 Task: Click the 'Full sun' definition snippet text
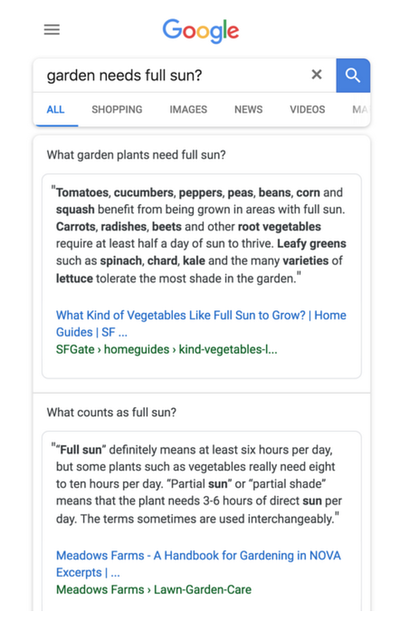197,484
